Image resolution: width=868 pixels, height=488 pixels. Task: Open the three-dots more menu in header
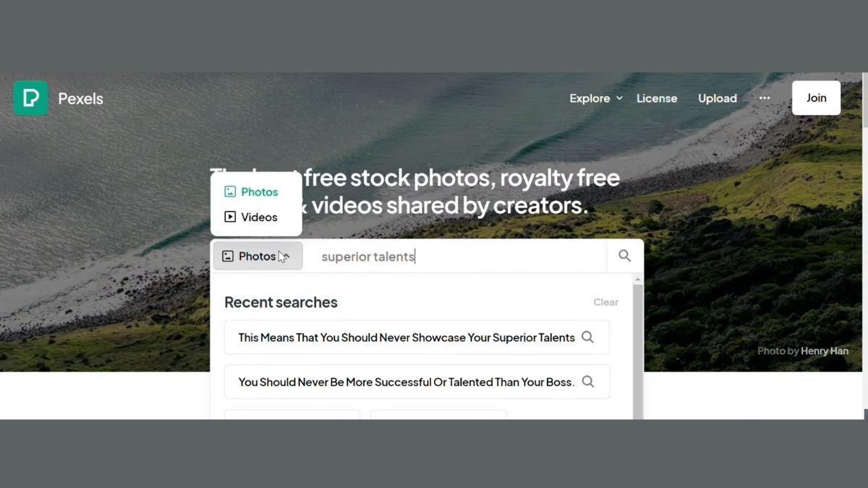765,98
